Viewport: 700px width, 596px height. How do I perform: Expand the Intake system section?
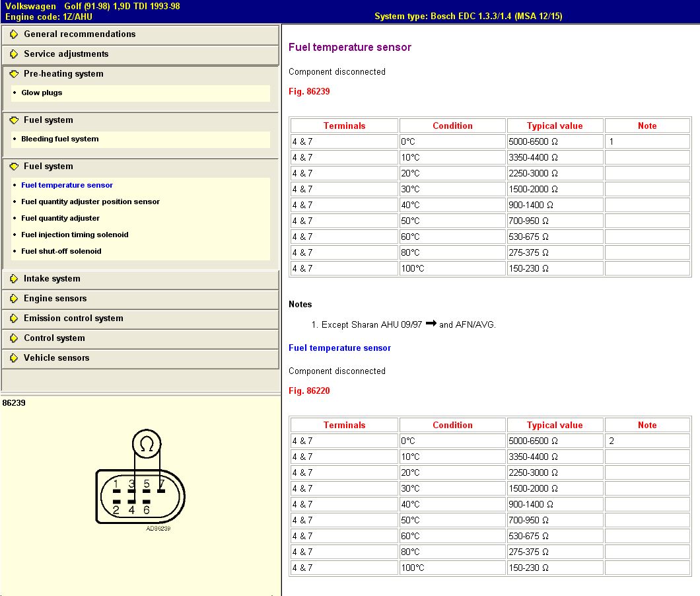coord(52,279)
